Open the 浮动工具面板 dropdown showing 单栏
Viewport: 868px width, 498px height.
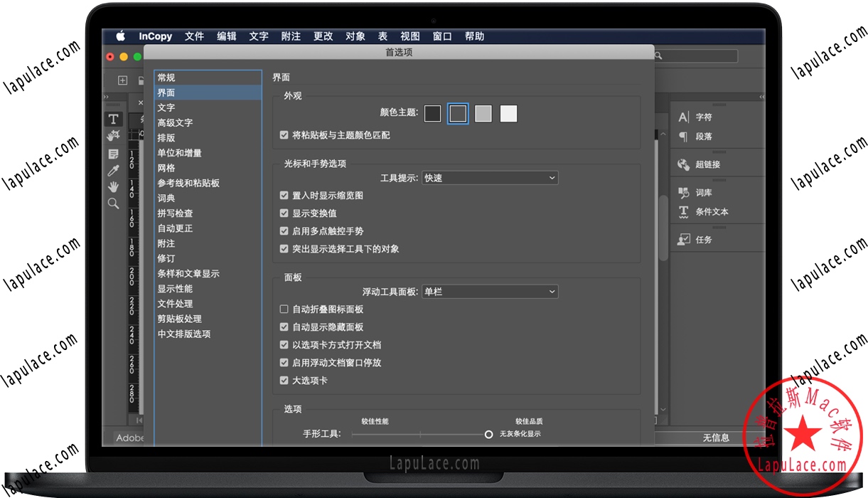pos(490,291)
